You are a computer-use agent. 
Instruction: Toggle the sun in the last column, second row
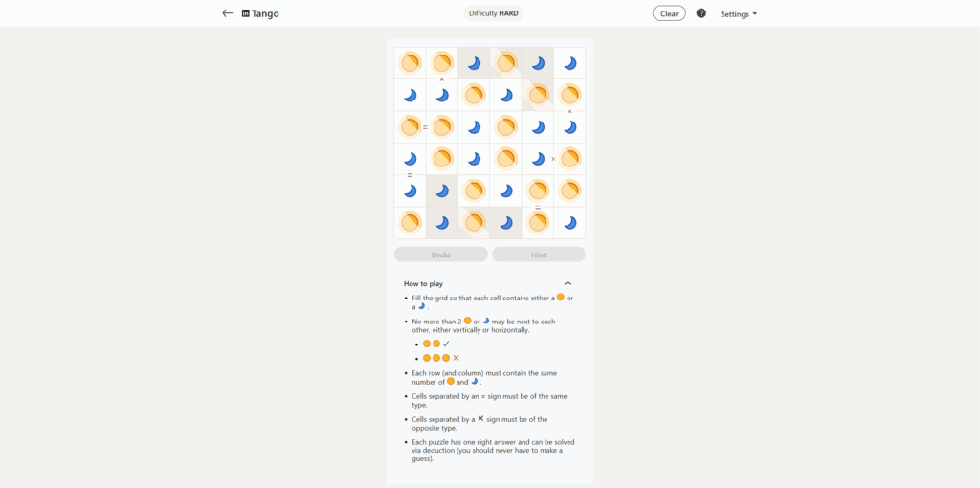[x=569, y=95]
